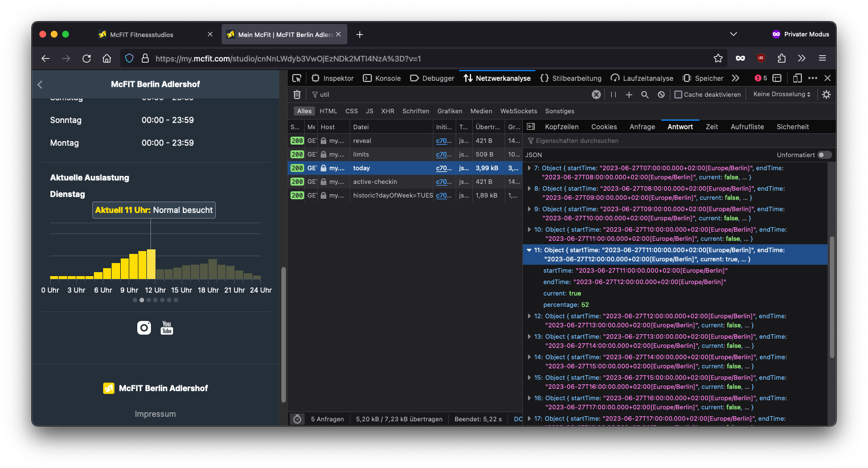868x468 pixels.
Task: Change the DevTools docking layout
Action: [x=777, y=78]
